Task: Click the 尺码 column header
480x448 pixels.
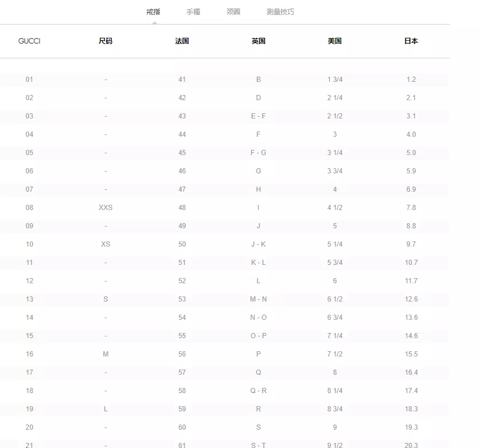Action: pyautogui.click(x=105, y=41)
